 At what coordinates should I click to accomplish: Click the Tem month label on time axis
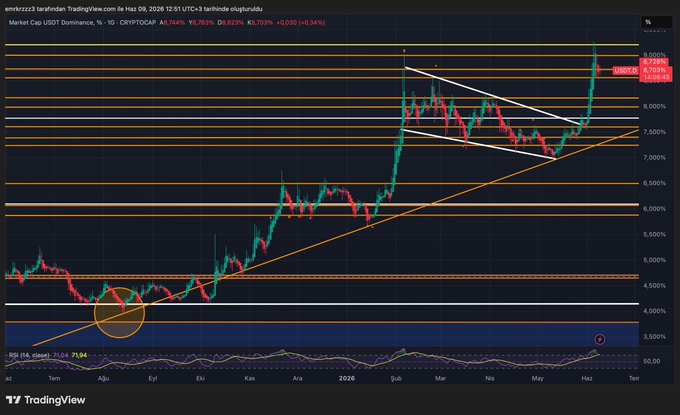pyautogui.click(x=54, y=378)
